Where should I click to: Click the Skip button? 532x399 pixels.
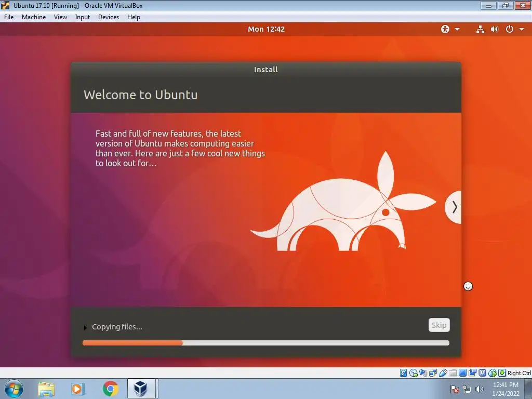438,325
